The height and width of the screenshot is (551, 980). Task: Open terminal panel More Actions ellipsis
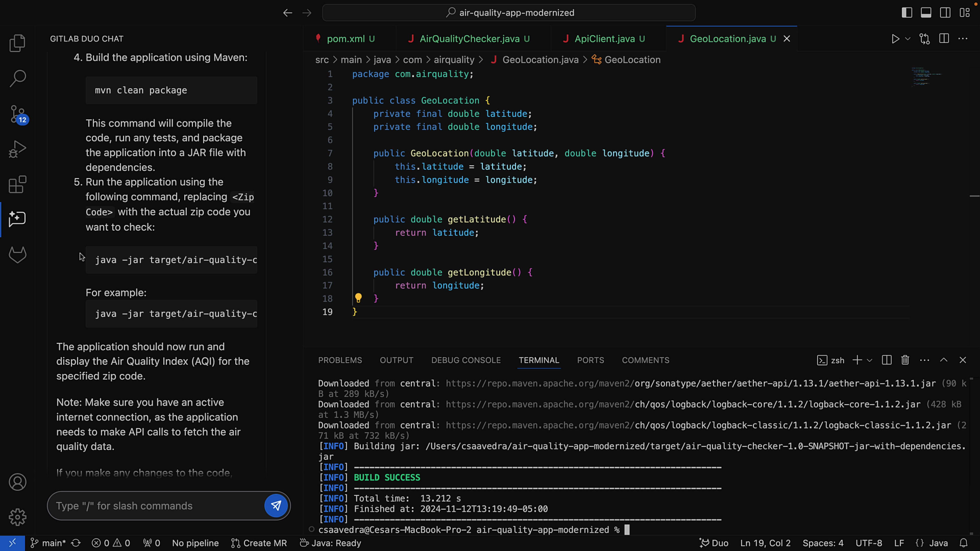924,360
